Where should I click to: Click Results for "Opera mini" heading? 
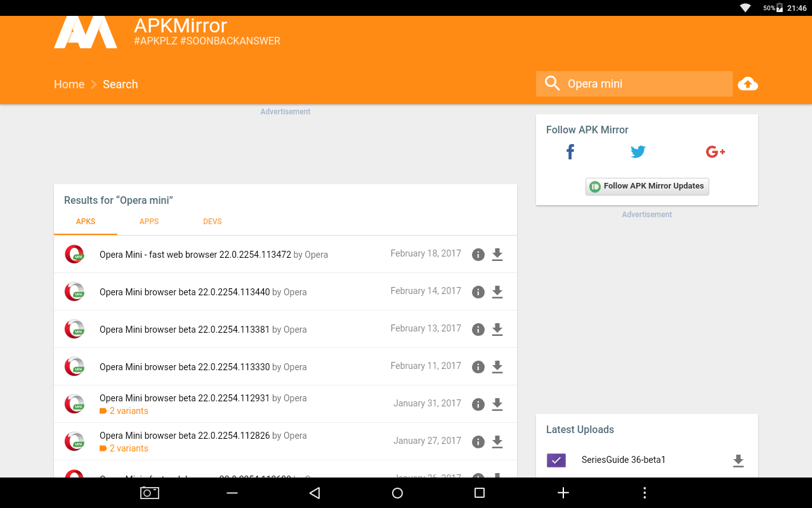[119, 200]
